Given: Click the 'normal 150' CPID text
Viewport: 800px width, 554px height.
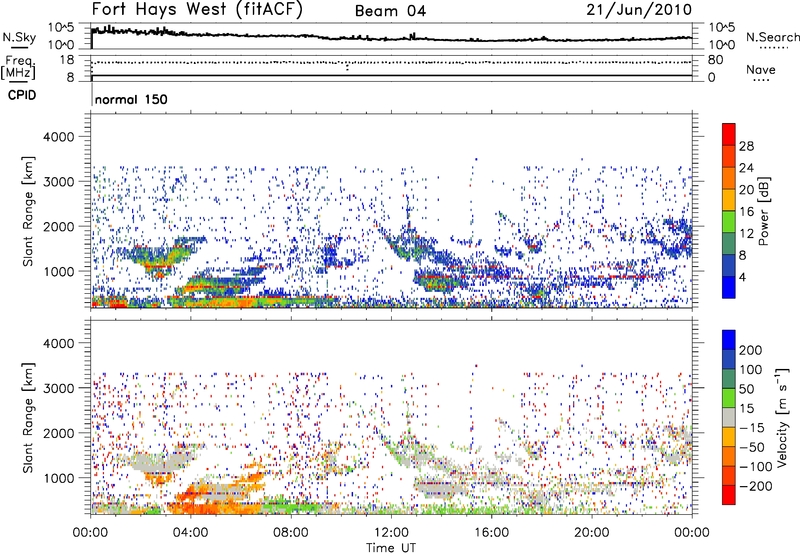Looking at the screenshot, I should [131, 99].
